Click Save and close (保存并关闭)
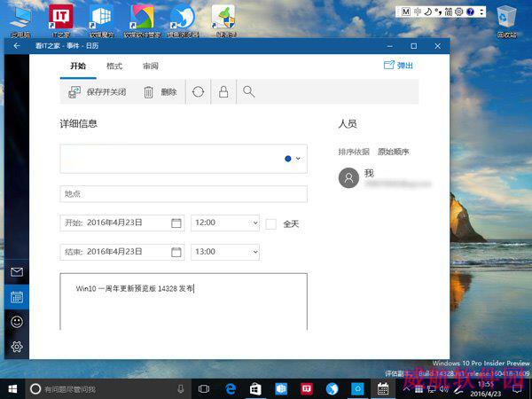This screenshot has height=399, width=532. click(98, 92)
